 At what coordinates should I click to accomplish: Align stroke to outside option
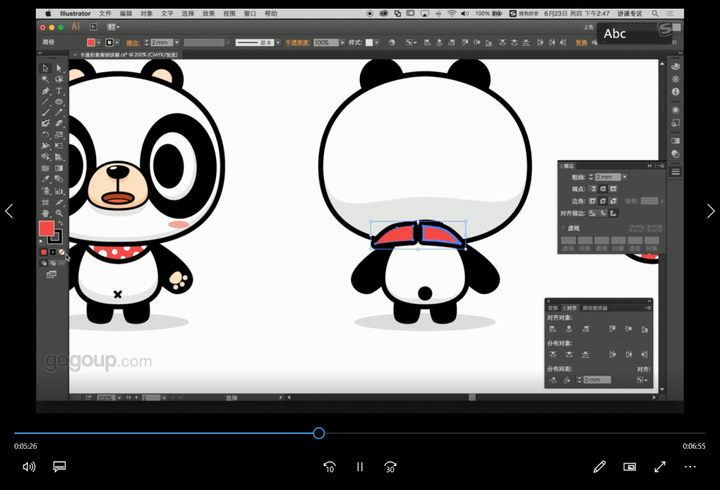click(x=613, y=214)
